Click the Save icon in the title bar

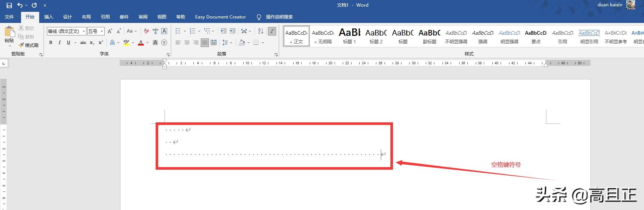[x=9, y=5]
